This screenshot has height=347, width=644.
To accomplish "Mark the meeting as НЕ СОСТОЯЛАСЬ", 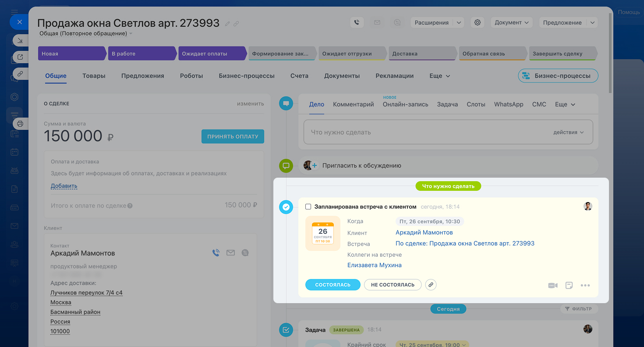I will 393,285.
